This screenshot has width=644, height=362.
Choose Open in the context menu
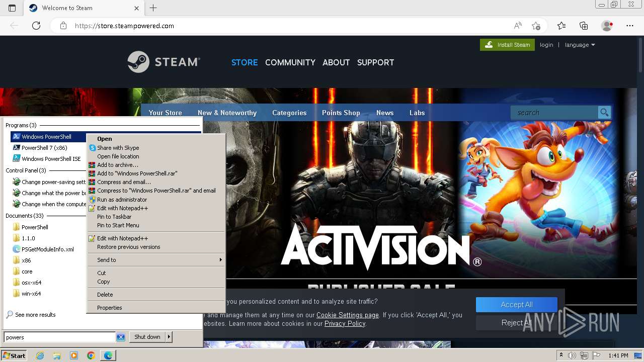(x=156, y=139)
